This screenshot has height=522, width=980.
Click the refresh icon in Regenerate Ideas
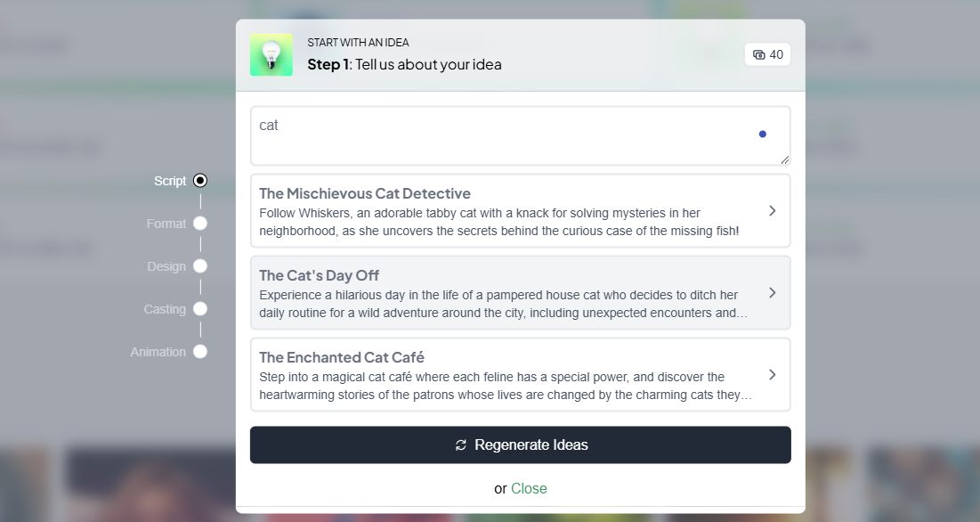[460, 445]
